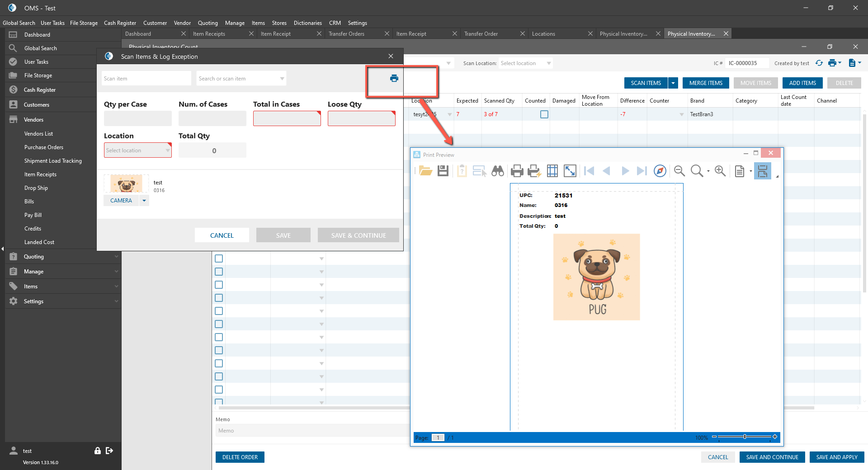The height and width of the screenshot is (470, 868).
Task: Save the Print Preview document
Action: click(x=443, y=171)
